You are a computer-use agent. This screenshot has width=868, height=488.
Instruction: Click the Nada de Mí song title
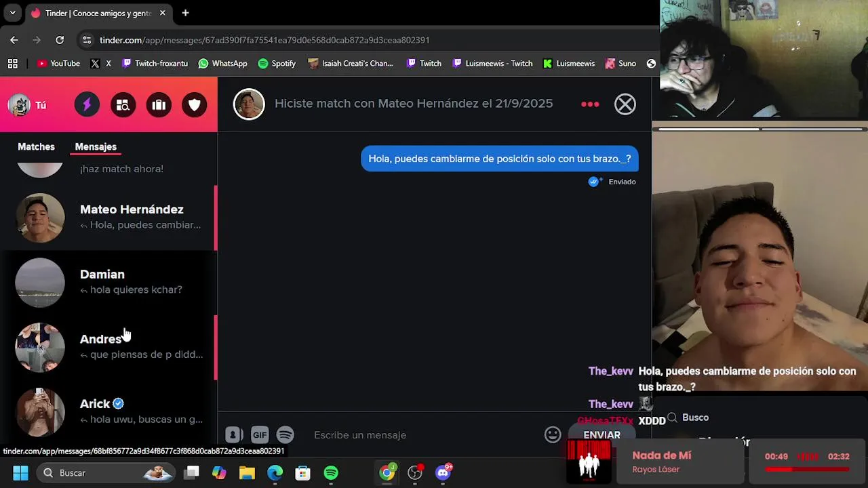661,455
